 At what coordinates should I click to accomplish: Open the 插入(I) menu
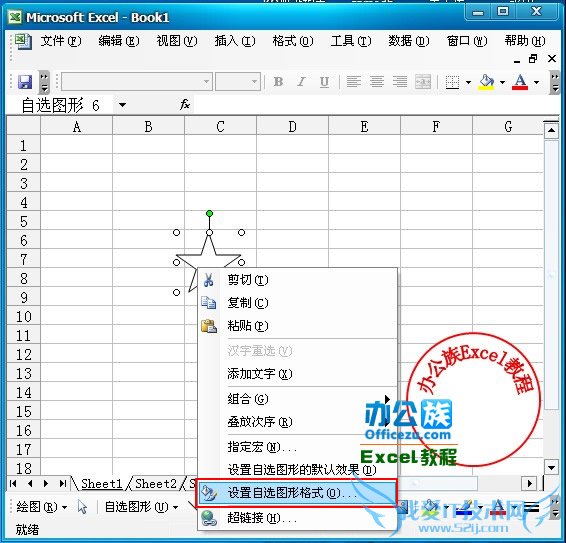click(x=235, y=41)
